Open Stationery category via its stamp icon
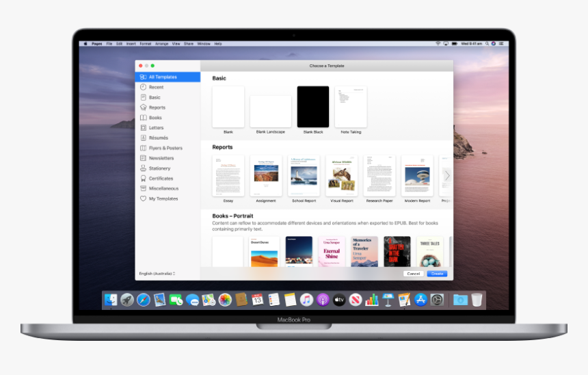588x375 pixels. [143, 168]
